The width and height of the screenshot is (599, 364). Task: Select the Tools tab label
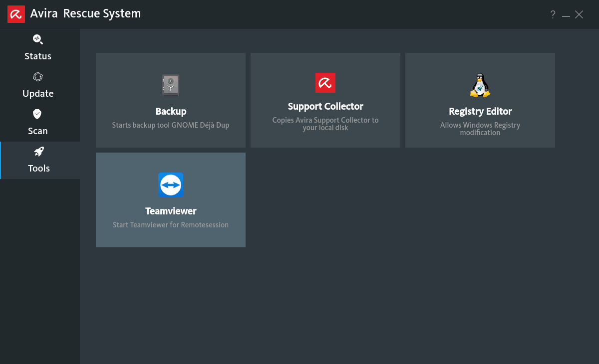39,168
